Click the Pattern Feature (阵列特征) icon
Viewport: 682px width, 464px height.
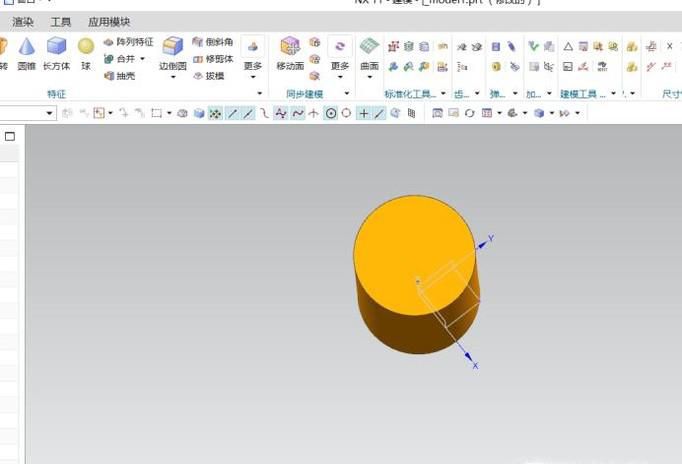tap(128, 42)
